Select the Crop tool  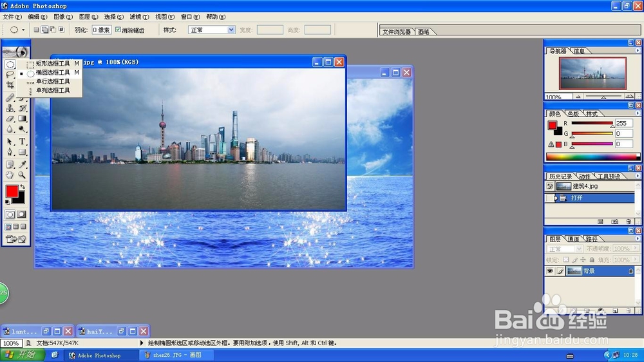pyautogui.click(x=10, y=85)
